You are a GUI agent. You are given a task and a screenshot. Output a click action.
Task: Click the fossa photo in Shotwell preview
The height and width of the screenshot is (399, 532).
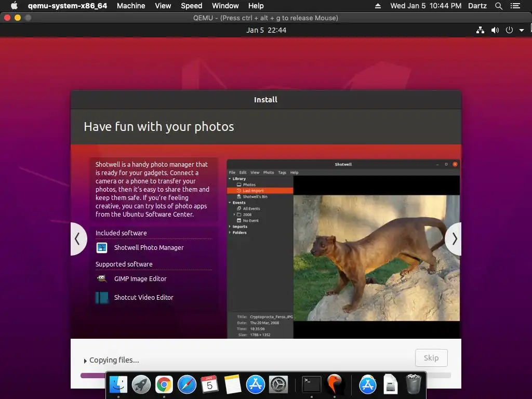pyautogui.click(x=376, y=258)
